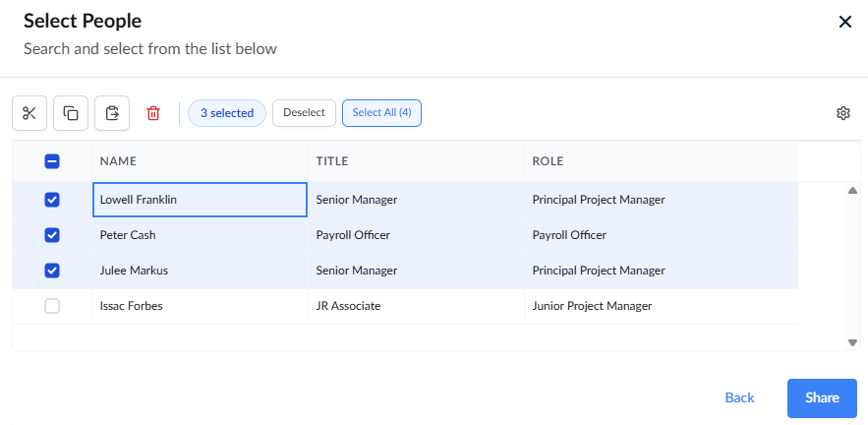Click the 3 selected badge
The width and height of the screenshot is (868, 425).
coord(227,113)
